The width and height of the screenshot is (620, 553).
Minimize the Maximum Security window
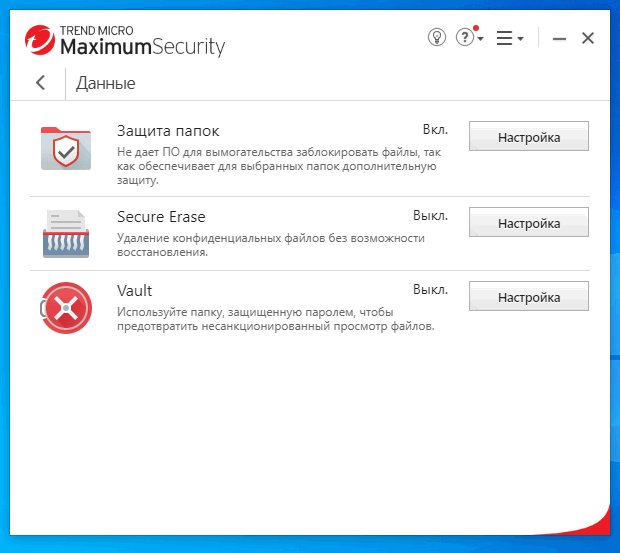click(x=559, y=39)
